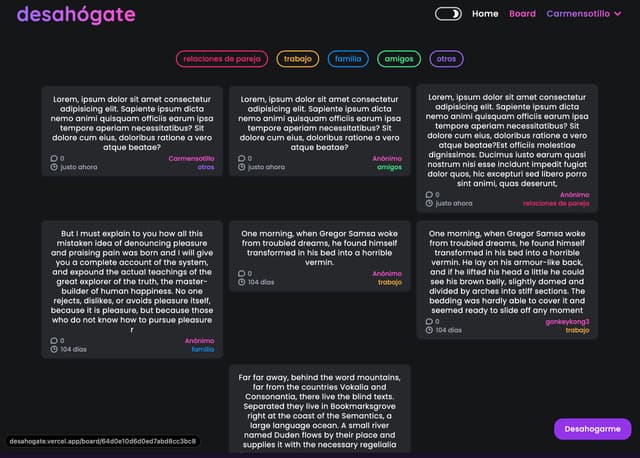Go to the Board page
This screenshot has width=640, height=458.
(x=522, y=14)
